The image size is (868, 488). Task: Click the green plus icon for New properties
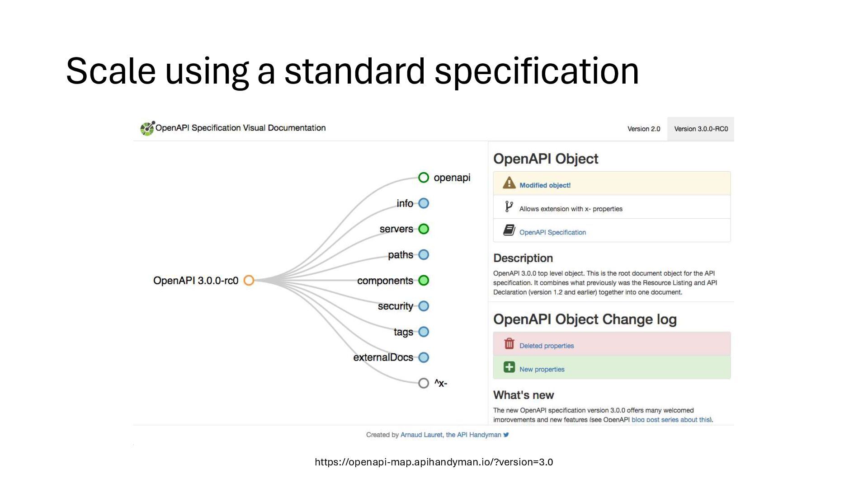click(x=509, y=367)
